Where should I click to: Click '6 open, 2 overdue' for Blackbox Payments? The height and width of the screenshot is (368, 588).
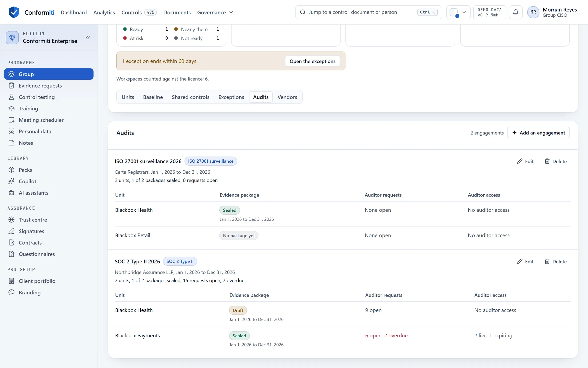[386, 335]
